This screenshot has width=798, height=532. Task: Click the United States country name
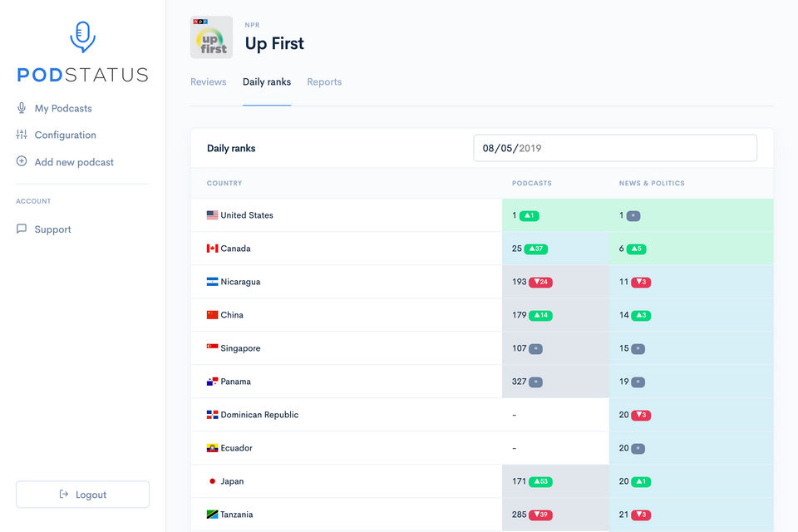[247, 215]
